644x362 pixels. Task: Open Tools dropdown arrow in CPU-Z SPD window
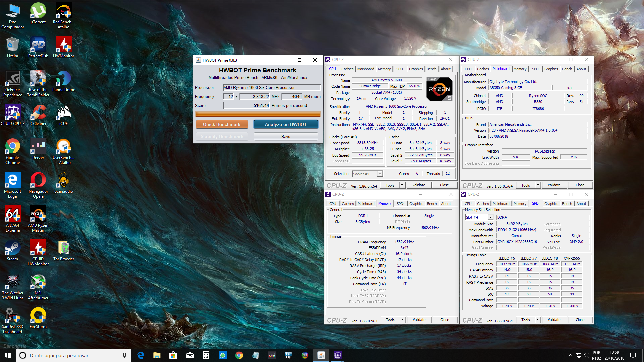538,320
